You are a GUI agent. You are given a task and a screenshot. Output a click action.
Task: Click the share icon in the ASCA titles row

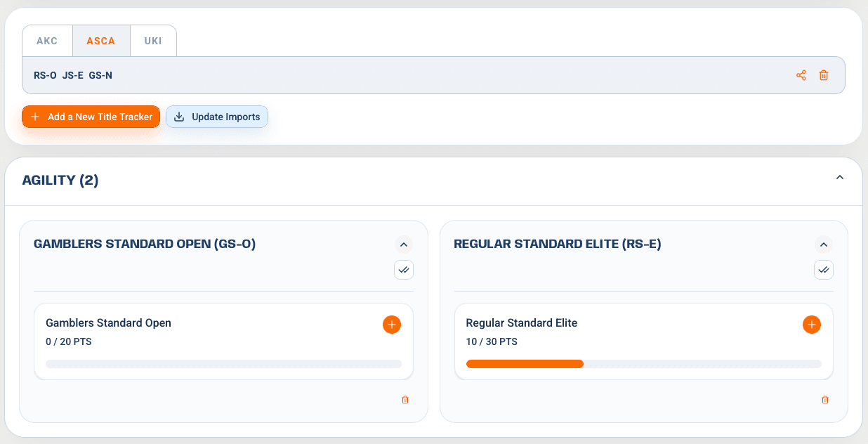click(x=801, y=75)
